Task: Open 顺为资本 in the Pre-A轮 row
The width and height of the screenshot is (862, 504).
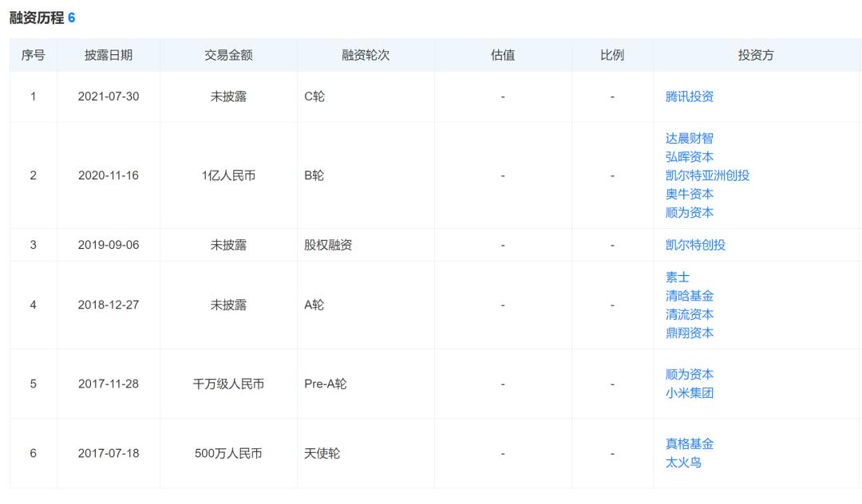Action: tap(690, 375)
